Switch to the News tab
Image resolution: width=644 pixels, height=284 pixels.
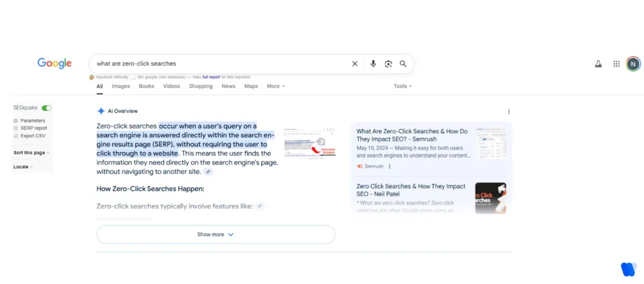[x=229, y=86]
